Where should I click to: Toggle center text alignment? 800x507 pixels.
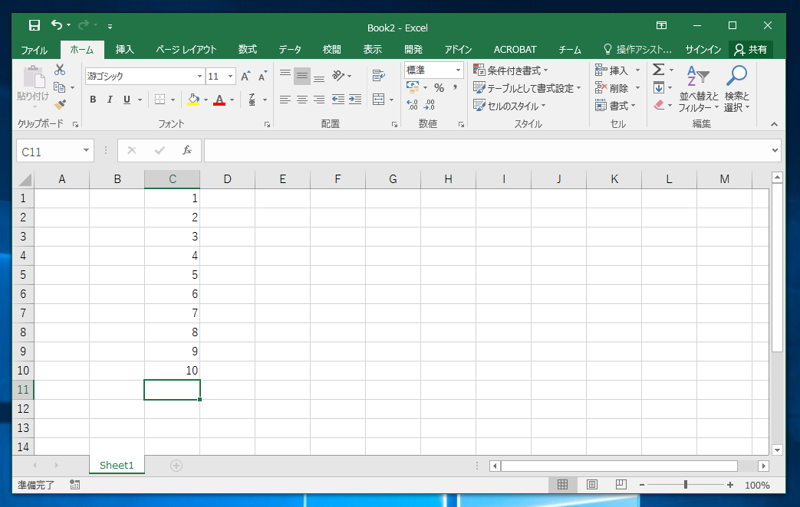click(x=302, y=99)
